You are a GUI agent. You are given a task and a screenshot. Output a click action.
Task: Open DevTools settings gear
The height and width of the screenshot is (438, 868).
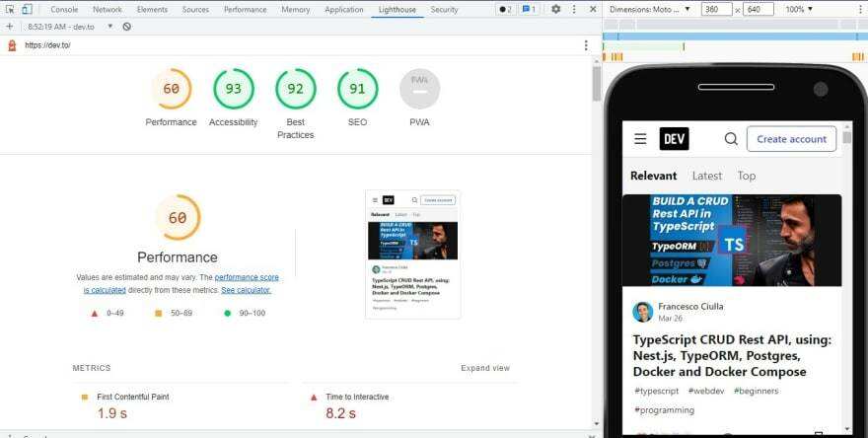555,9
